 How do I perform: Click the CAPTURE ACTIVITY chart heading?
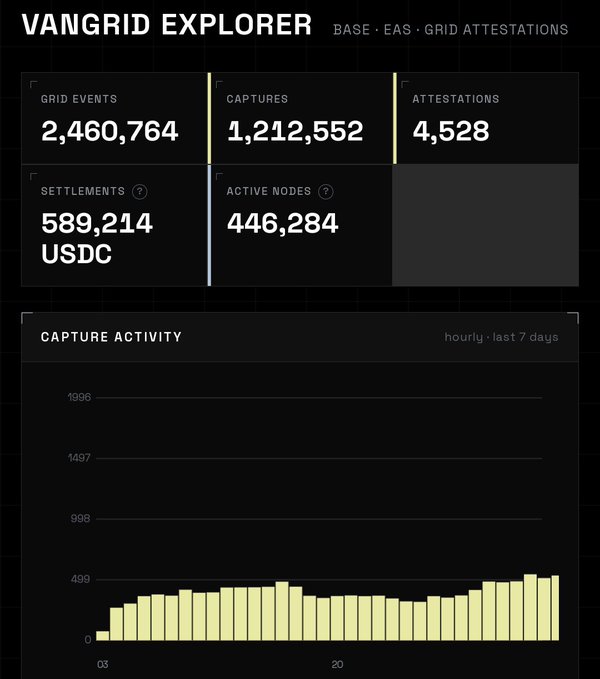111,337
